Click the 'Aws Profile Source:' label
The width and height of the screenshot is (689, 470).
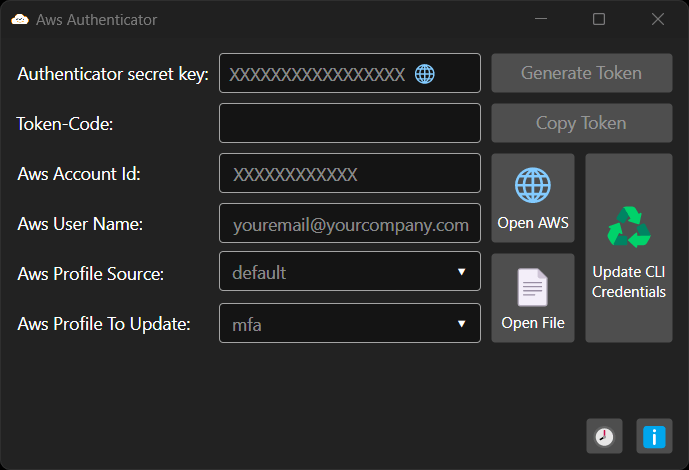tap(91, 274)
